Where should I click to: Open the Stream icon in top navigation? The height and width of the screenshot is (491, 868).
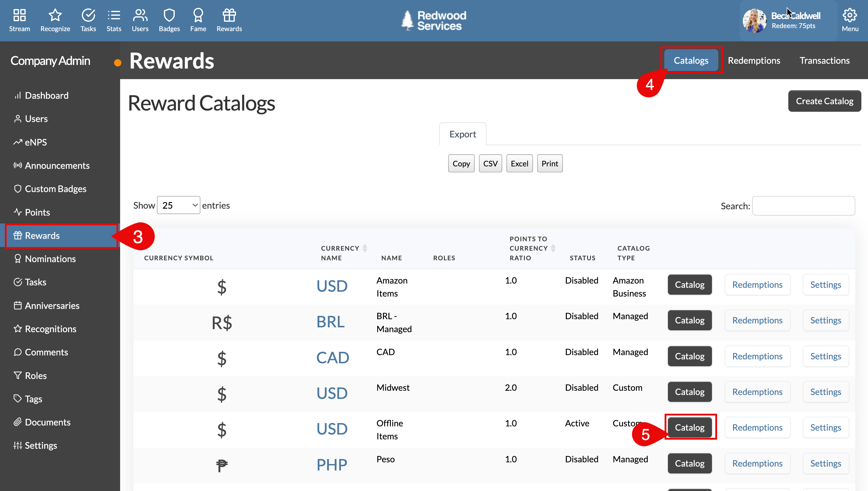pyautogui.click(x=19, y=15)
